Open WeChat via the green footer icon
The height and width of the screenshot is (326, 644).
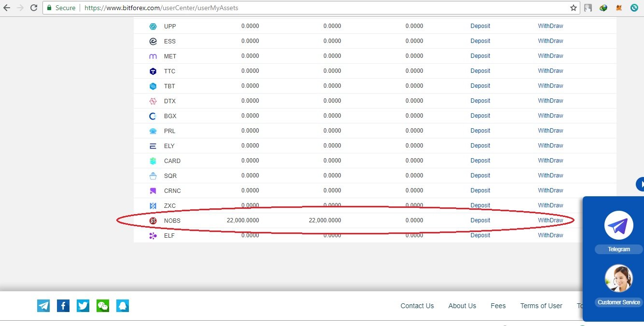(x=103, y=305)
